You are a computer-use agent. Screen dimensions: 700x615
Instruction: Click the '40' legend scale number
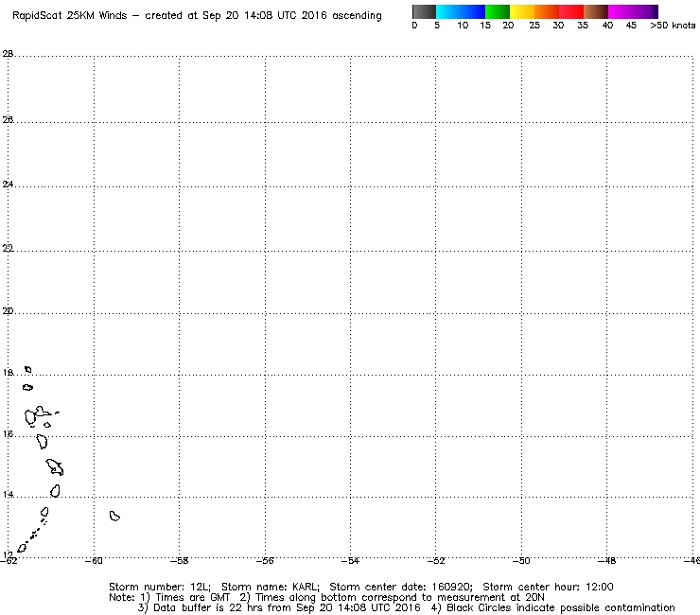pos(607,26)
